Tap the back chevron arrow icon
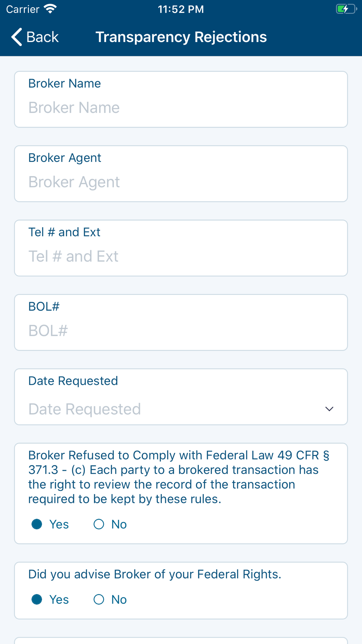 point(17,37)
